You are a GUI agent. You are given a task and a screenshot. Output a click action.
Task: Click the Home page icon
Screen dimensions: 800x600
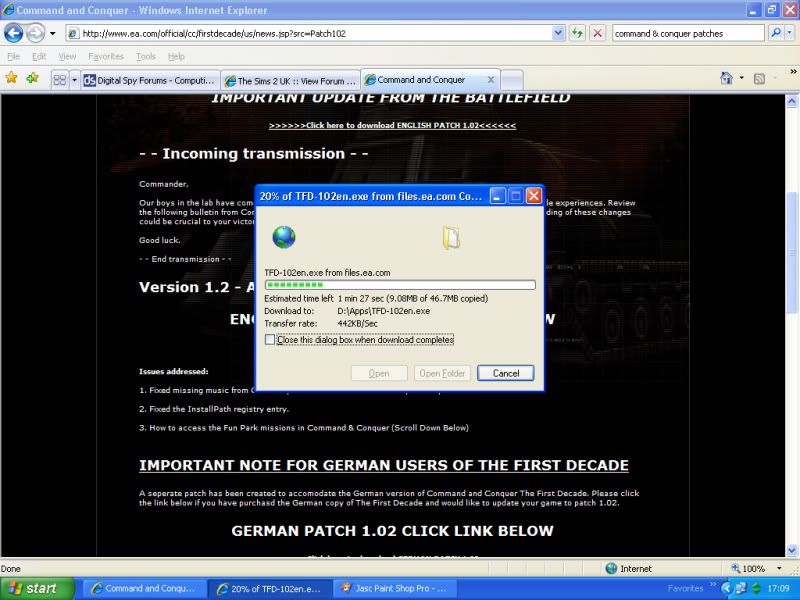pos(727,79)
